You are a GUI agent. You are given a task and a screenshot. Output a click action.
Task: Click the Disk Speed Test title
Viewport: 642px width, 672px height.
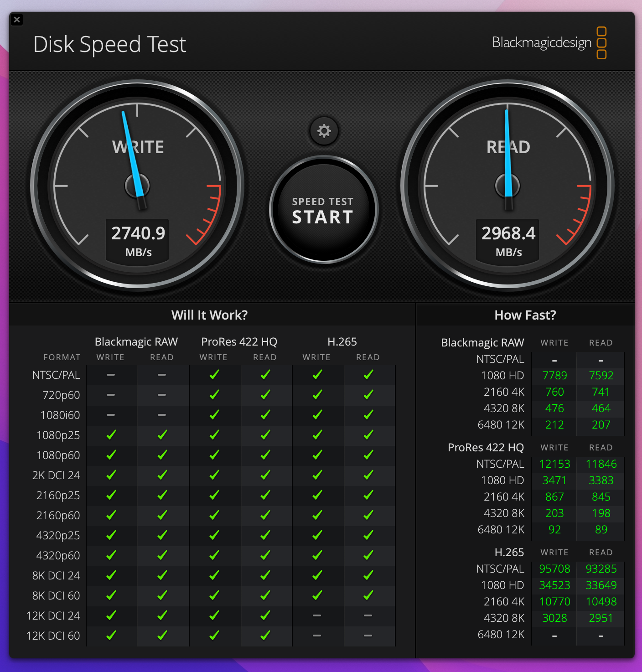tap(110, 45)
